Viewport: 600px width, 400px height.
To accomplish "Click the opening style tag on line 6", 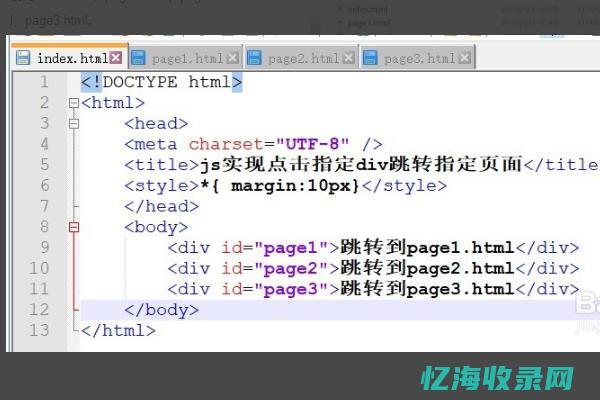I will [161, 186].
